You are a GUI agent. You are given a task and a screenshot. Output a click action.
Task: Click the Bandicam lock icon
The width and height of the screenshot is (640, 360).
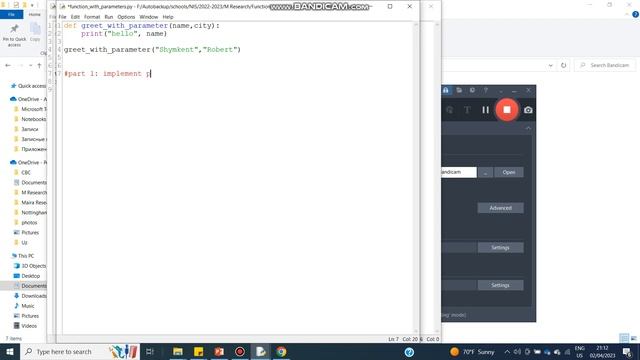click(446, 90)
